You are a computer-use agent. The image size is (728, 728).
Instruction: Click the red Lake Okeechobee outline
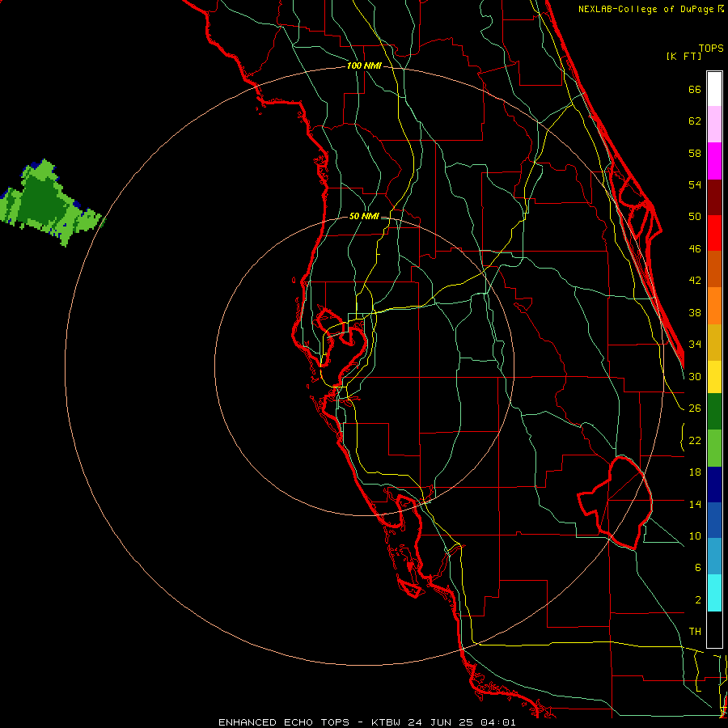click(x=616, y=503)
